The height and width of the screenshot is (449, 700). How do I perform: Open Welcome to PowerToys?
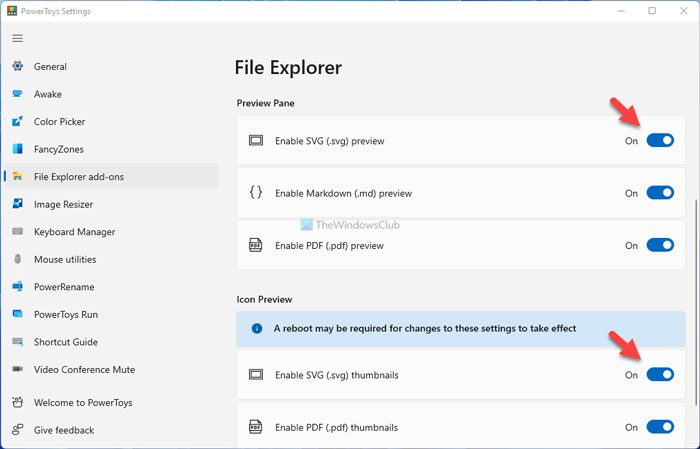83,403
